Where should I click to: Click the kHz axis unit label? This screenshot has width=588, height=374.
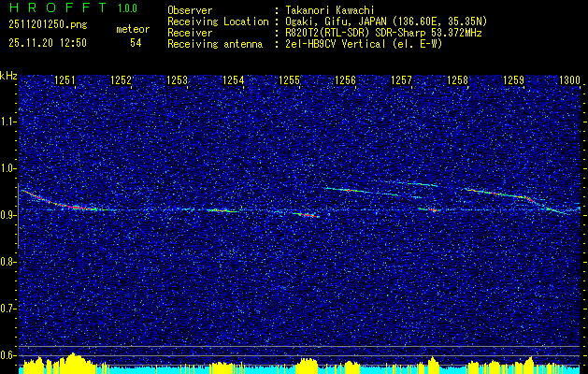coord(8,76)
